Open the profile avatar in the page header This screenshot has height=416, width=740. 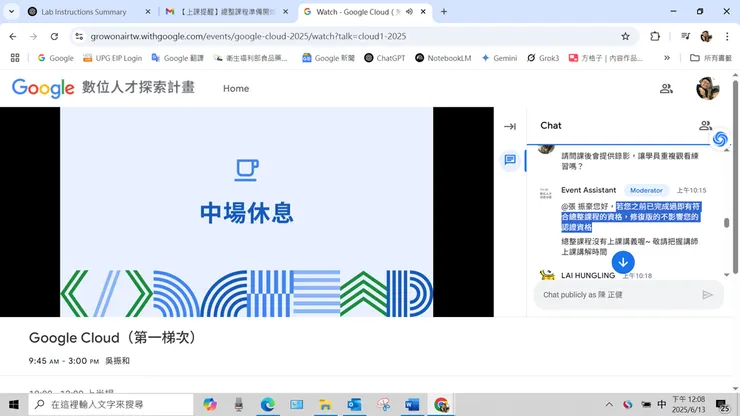pyautogui.click(x=707, y=88)
